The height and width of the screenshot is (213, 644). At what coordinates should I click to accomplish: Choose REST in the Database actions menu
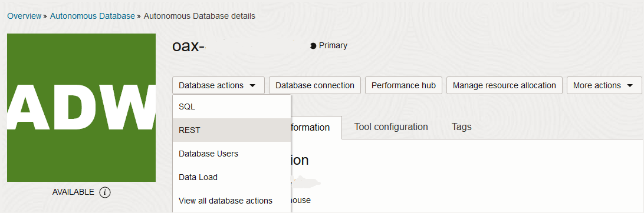pyautogui.click(x=232, y=130)
